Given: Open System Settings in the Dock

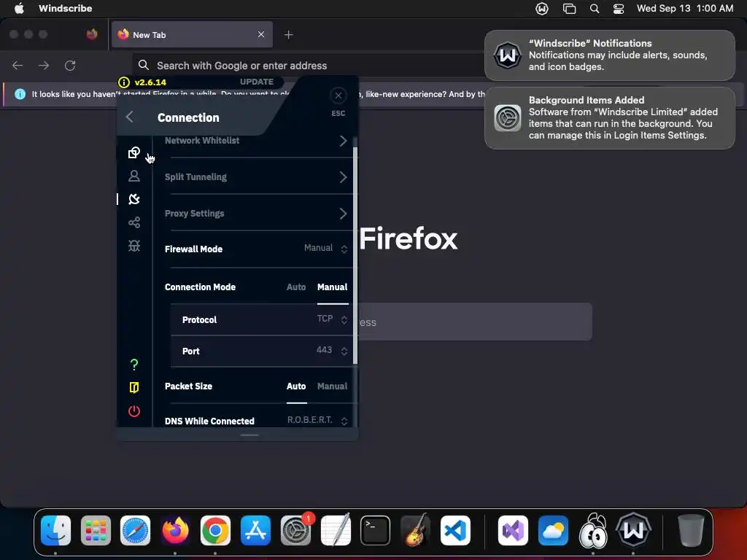Looking at the screenshot, I should pos(296,531).
